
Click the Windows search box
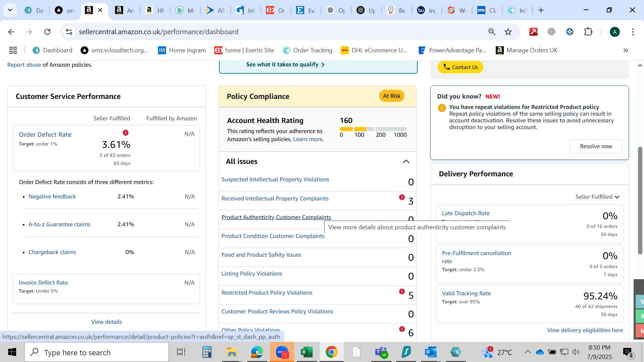(97, 352)
